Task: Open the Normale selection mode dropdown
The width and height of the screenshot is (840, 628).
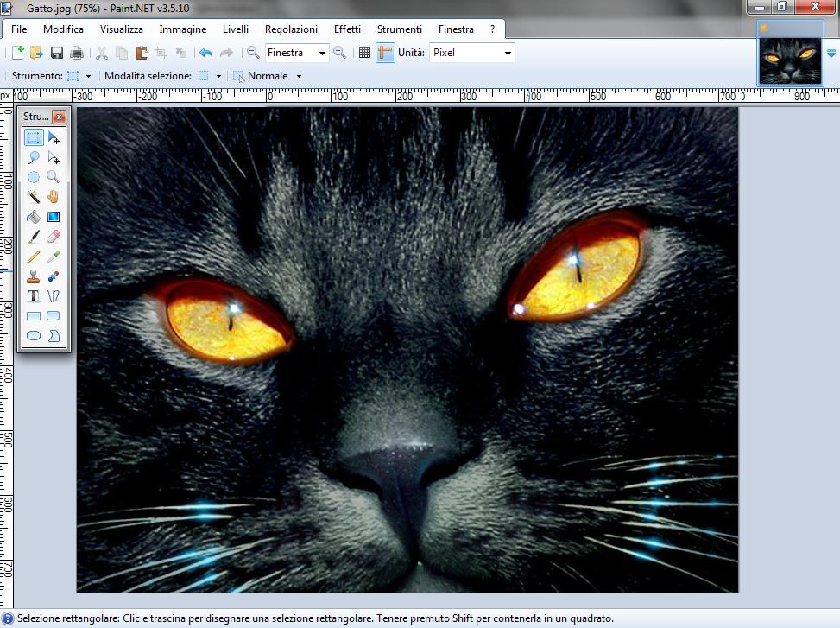Action: point(299,76)
